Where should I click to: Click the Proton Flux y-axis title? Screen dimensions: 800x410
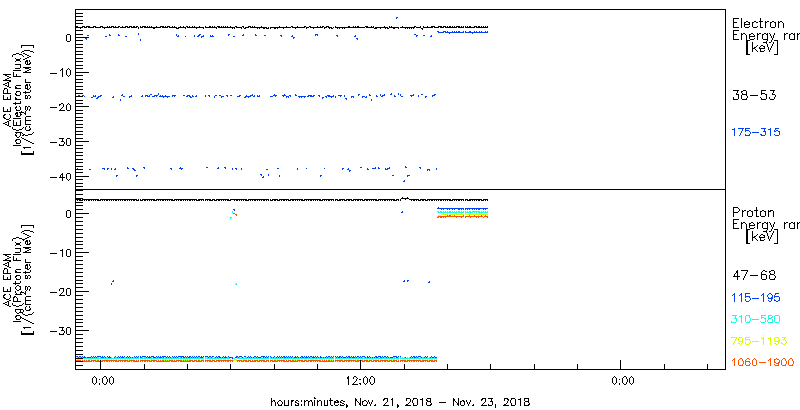click(x=20, y=279)
